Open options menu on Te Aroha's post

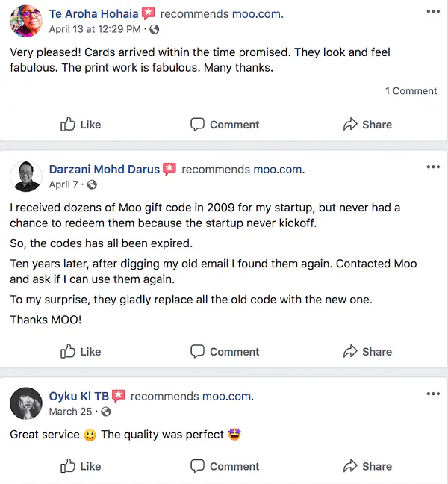tap(433, 12)
